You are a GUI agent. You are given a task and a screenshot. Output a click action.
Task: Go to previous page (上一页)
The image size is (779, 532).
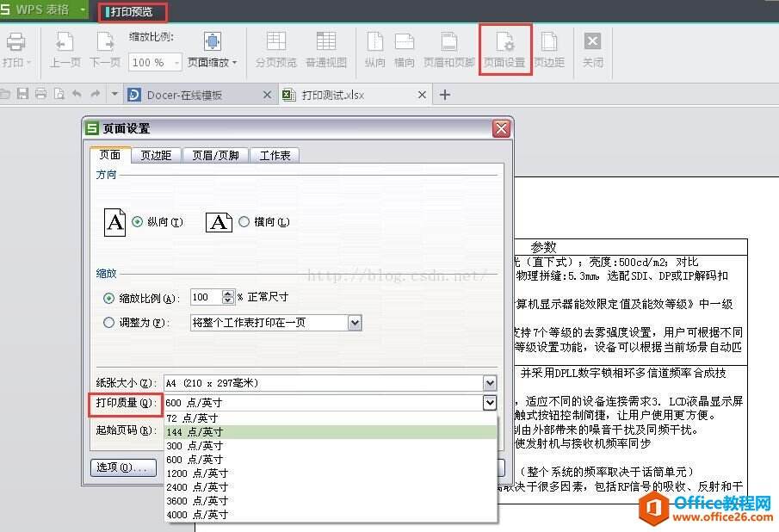pyautogui.click(x=65, y=50)
